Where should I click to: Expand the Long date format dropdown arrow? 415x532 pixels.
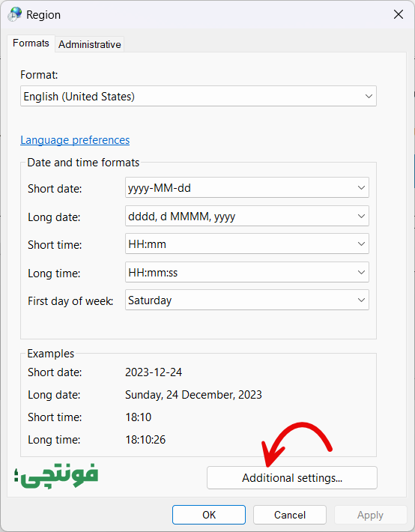click(361, 216)
